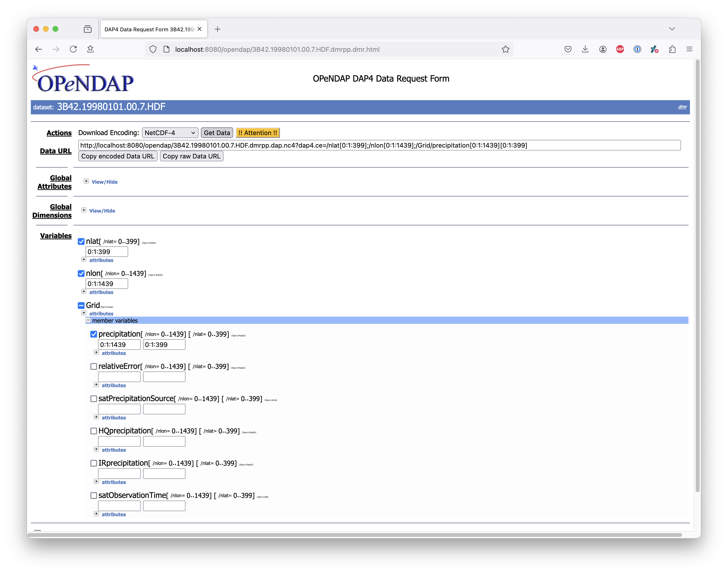728x574 pixels.
Task: Open the 1Password extension icon
Action: (x=637, y=49)
